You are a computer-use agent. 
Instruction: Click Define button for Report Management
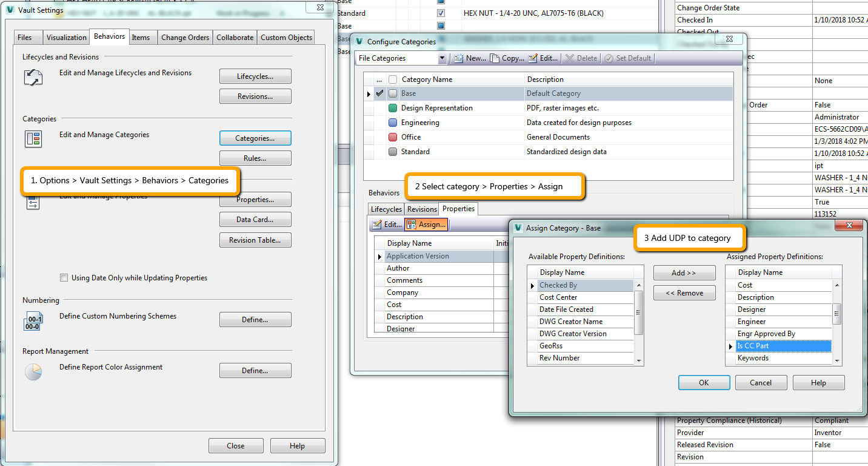click(x=255, y=371)
